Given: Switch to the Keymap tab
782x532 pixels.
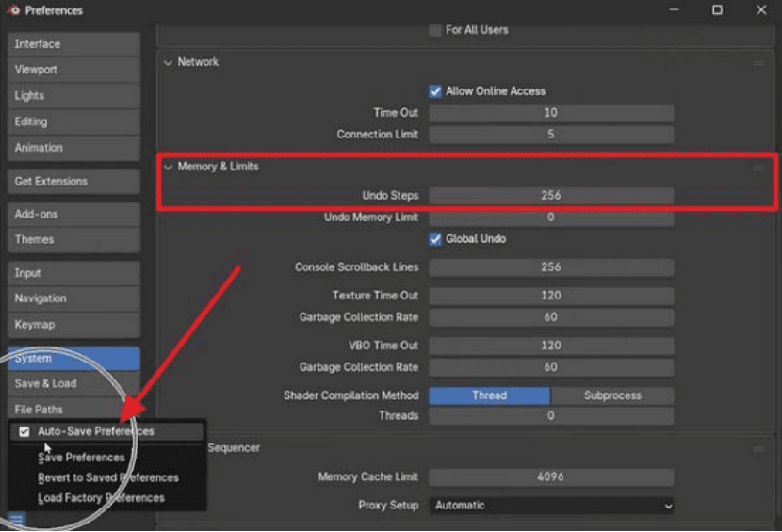Looking at the screenshot, I should pyautogui.click(x=73, y=325).
